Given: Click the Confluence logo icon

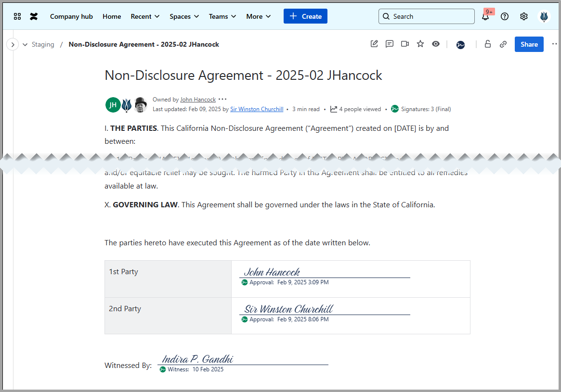Looking at the screenshot, I should [x=34, y=16].
